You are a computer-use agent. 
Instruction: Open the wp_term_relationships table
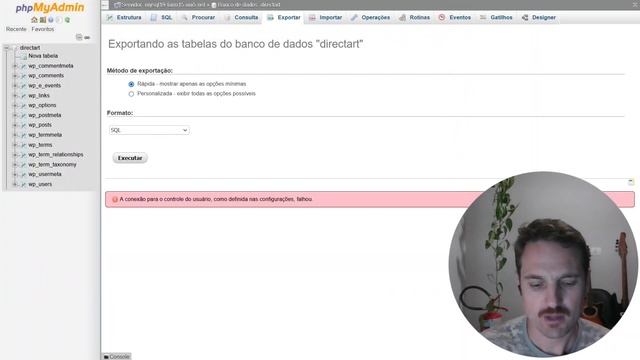(56, 155)
